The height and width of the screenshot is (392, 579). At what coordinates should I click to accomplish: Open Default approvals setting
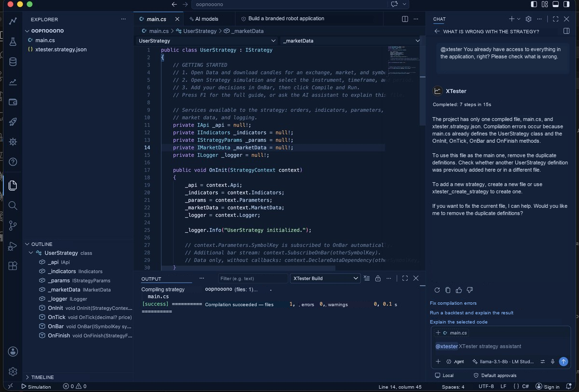point(495,375)
